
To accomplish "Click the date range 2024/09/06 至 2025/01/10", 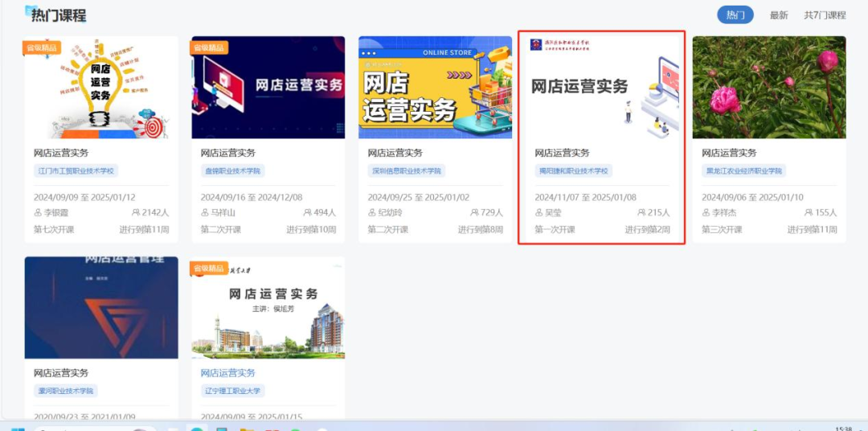I will pyautogui.click(x=752, y=197).
